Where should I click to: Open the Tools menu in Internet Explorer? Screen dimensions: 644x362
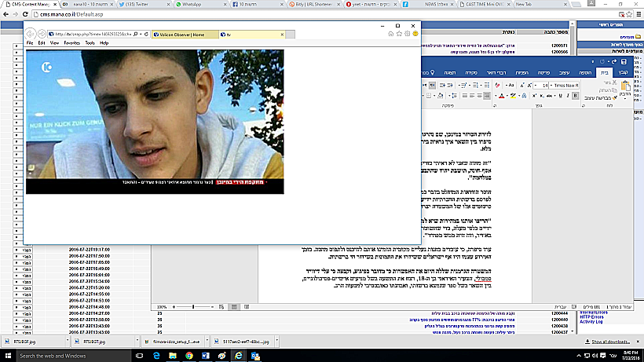[90, 42]
